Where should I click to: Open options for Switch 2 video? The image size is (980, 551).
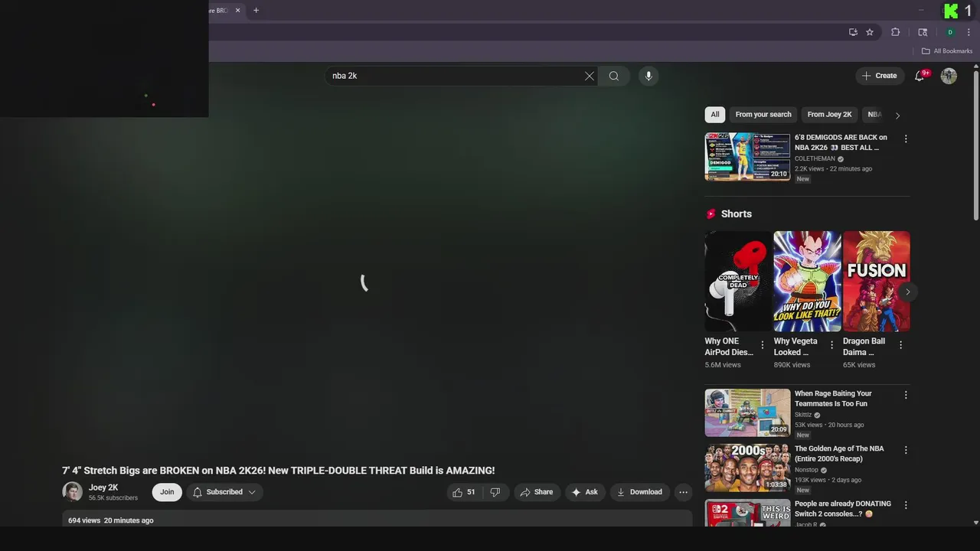(x=906, y=505)
